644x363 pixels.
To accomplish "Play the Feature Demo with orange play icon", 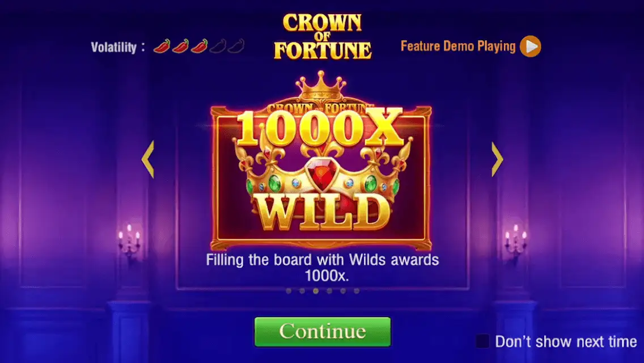I will pyautogui.click(x=530, y=47).
